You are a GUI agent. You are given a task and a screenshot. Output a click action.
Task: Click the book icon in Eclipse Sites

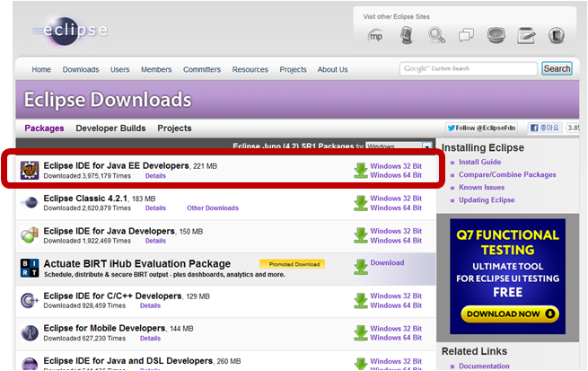[x=557, y=36]
